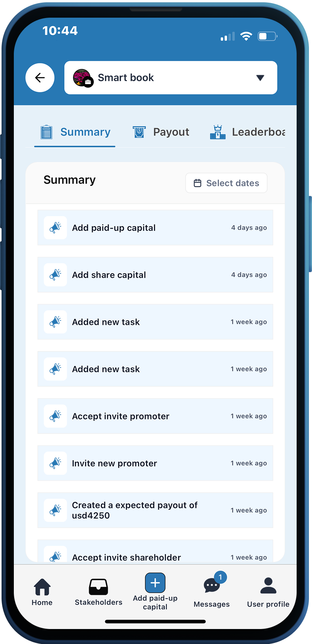Select the expected payout of usd4250 entry
The width and height of the screenshot is (312, 644).
(155, 510)
